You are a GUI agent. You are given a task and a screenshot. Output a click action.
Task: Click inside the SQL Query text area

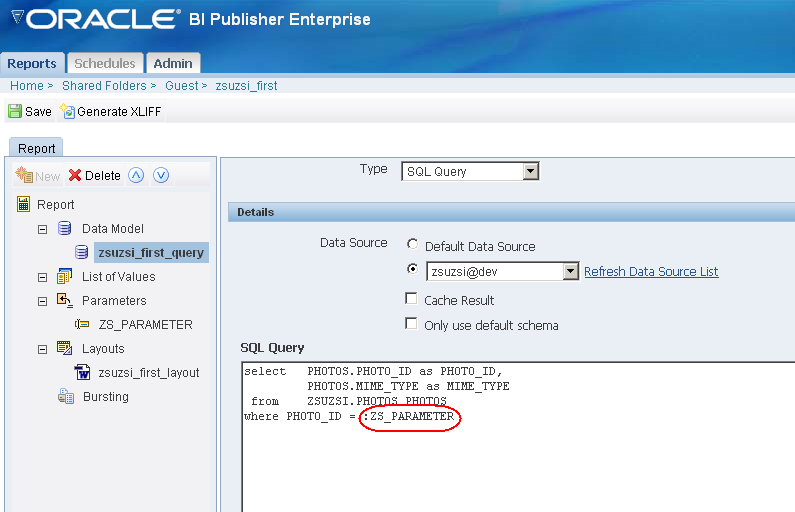point(518,437)
